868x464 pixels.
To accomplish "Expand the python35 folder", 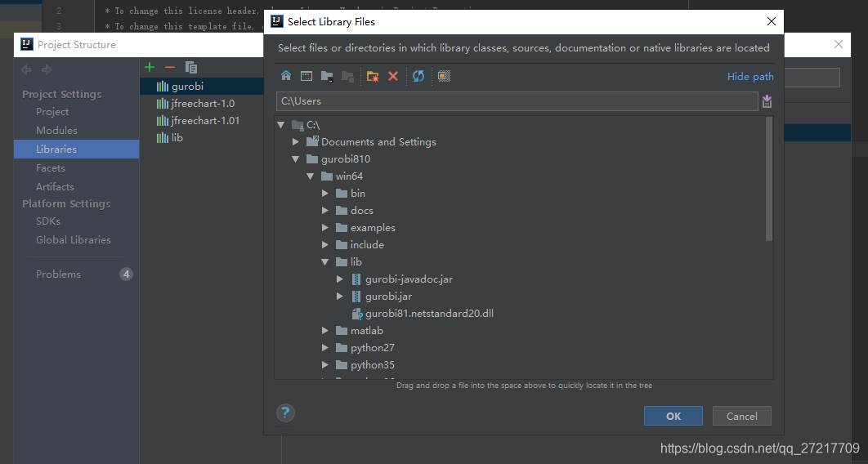I will 325,365.
